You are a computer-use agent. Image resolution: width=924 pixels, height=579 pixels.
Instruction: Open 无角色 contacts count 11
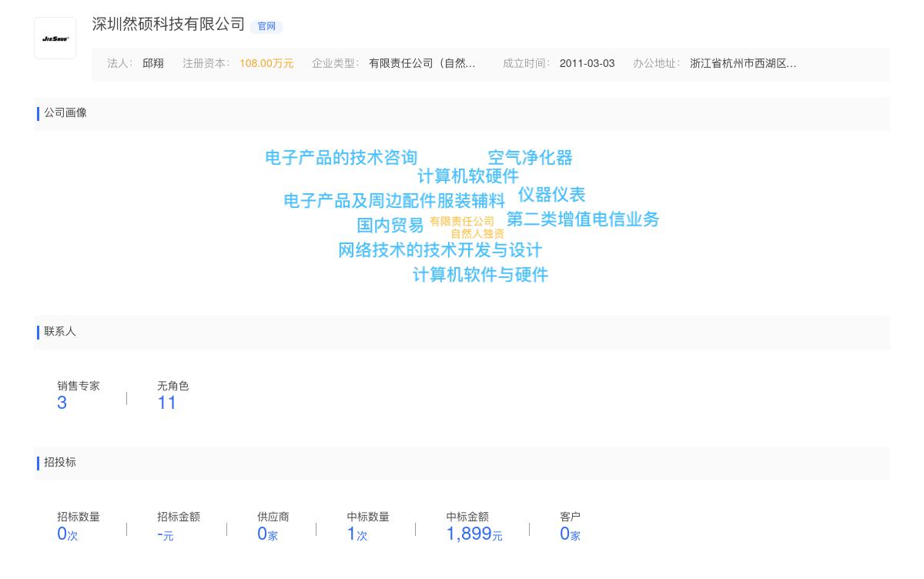coord(167,403)
